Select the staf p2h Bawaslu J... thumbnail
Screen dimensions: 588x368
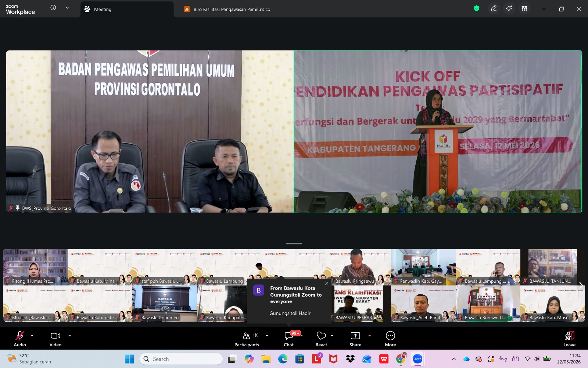(165, 267)
